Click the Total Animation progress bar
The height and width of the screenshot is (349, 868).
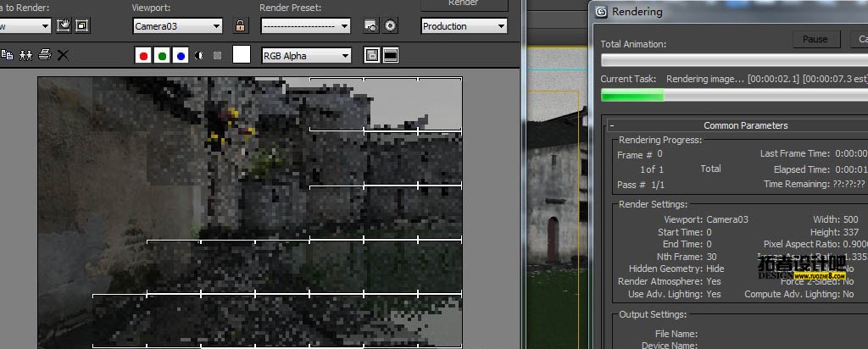[x=734, y=60]
